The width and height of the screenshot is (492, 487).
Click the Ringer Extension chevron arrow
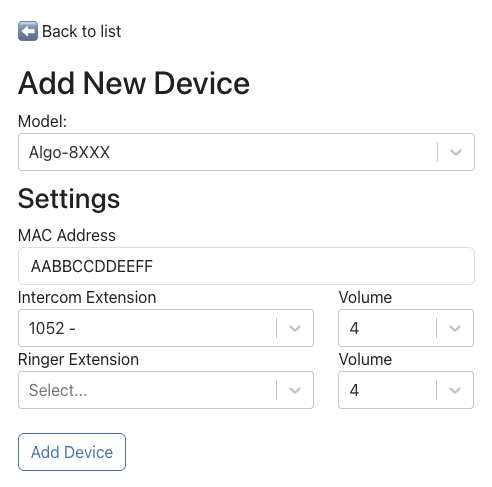pos(295,390)
